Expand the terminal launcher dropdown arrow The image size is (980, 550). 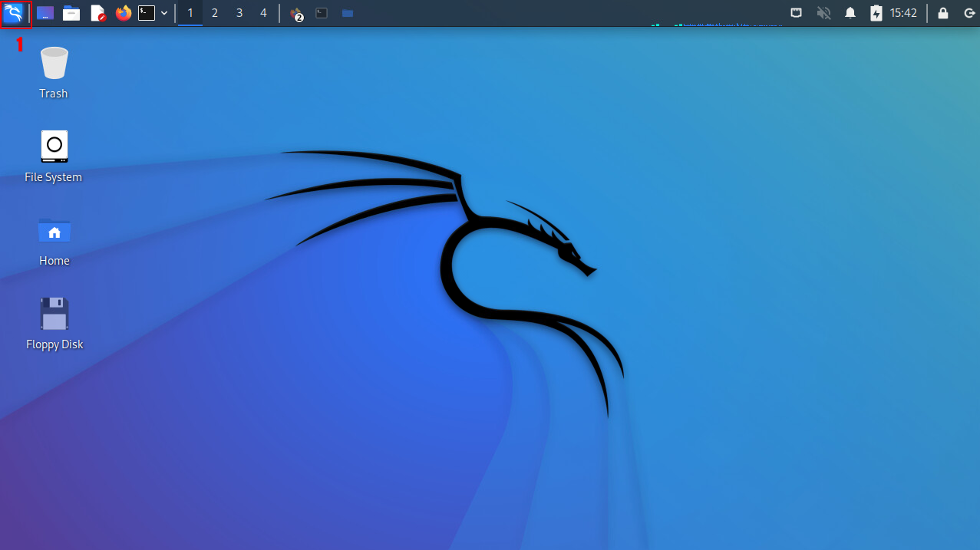[164, 13]
